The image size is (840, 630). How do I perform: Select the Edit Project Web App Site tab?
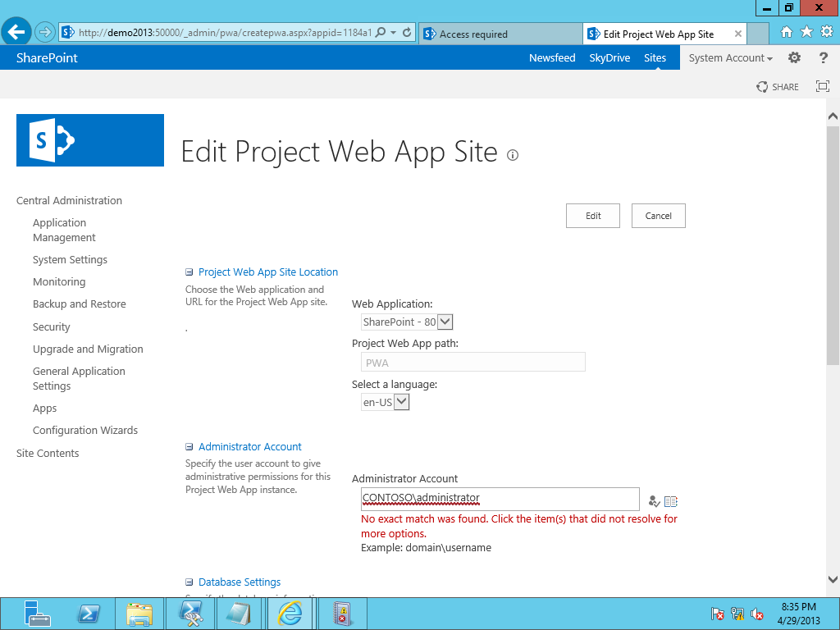point(657,34)
